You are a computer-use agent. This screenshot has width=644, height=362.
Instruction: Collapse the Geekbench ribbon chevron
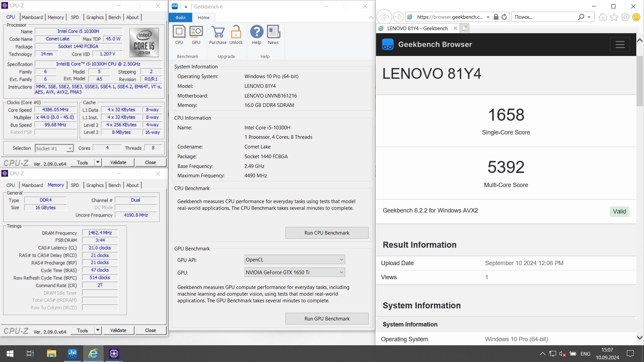371,17
